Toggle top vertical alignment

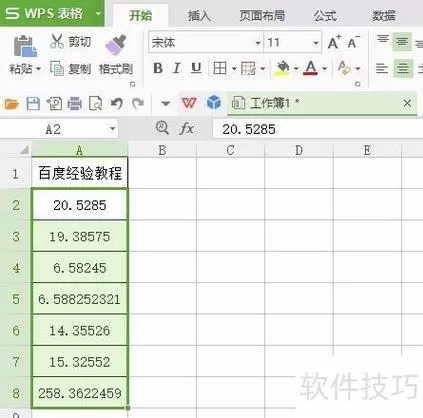click(x=383, y=40)
